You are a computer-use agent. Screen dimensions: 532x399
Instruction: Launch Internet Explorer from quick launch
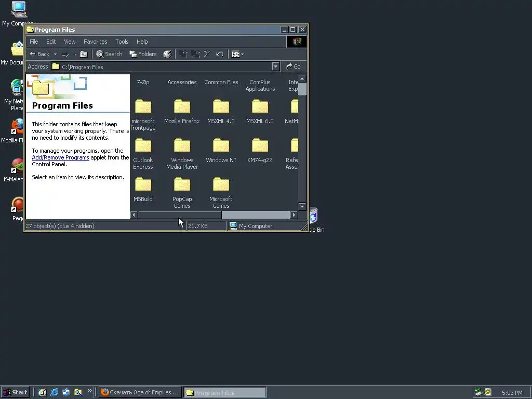pyautogui.click(x=54, y=392)
